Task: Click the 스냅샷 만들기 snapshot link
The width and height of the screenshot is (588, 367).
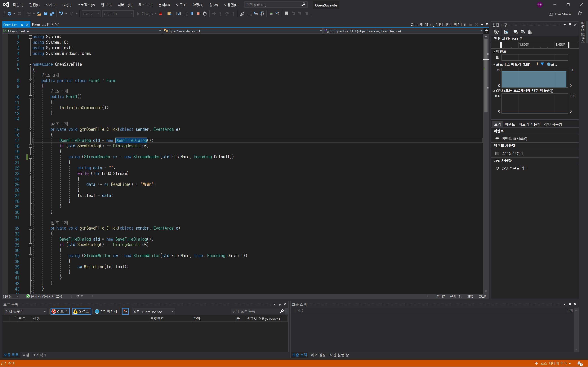Action: (x=512, y=153)
